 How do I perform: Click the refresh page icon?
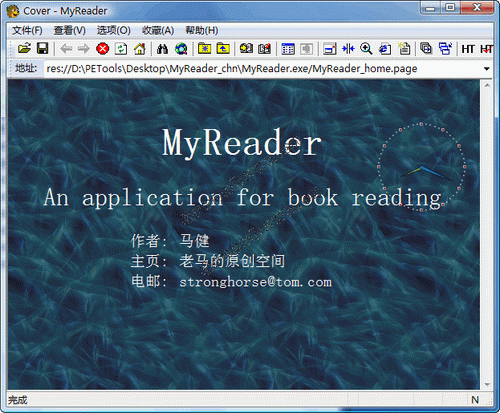pos(121,49)
